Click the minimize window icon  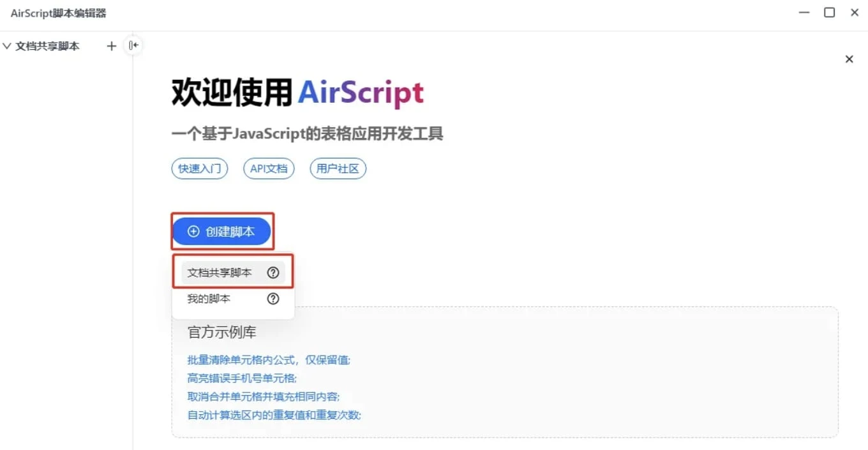[x=804, y=12]
